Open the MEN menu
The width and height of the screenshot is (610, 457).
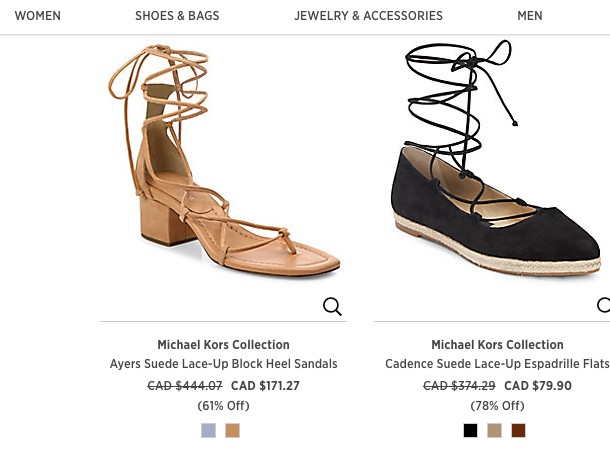click(x=530, y=16)
